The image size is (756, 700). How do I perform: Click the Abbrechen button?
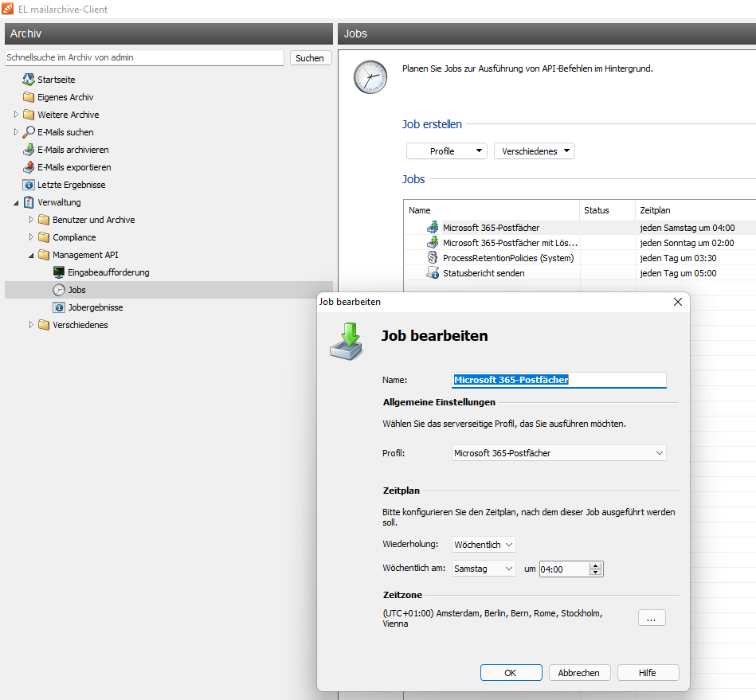pos(579,673)
